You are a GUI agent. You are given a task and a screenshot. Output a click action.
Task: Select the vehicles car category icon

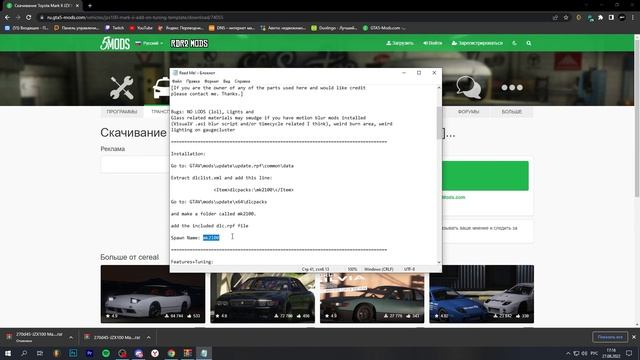tap(161, 88)
